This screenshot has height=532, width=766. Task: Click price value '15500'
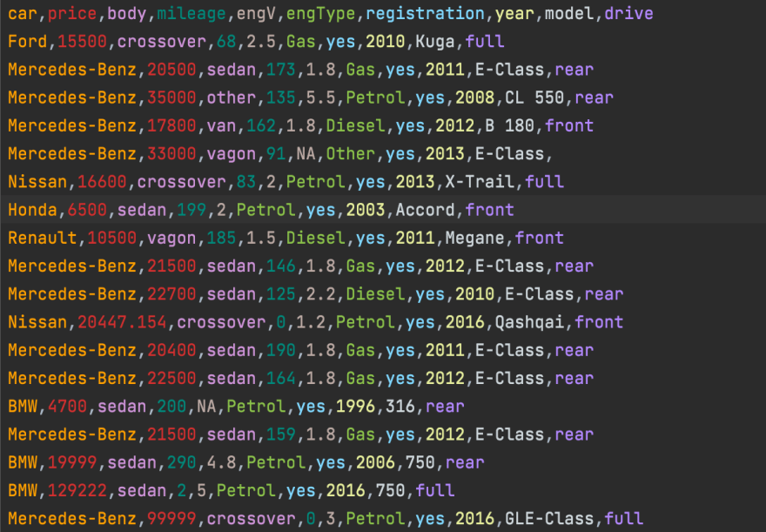pyautogui.click(x=82, y=42)
